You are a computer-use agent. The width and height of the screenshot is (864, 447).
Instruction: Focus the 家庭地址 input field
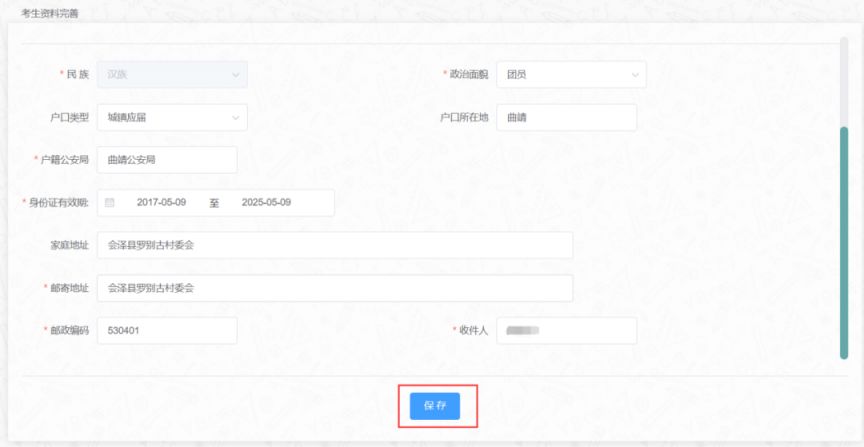335,245
